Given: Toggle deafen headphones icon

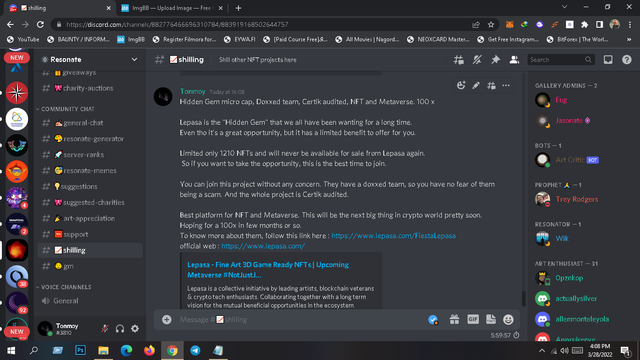Looking at the screenshot, I should click(120, 328).
